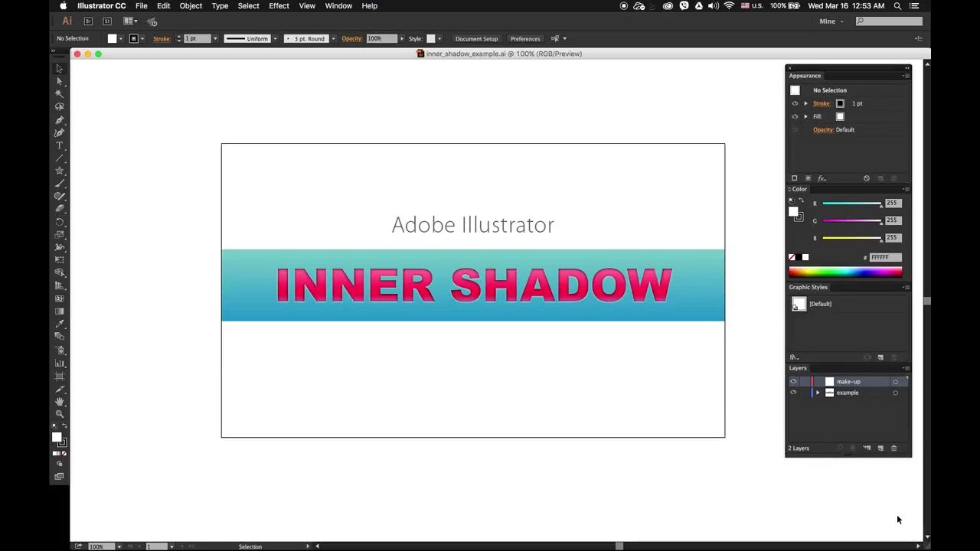Select the Star shape tool
This screenshot has width=980, height=551.
(x=60, y=171)
